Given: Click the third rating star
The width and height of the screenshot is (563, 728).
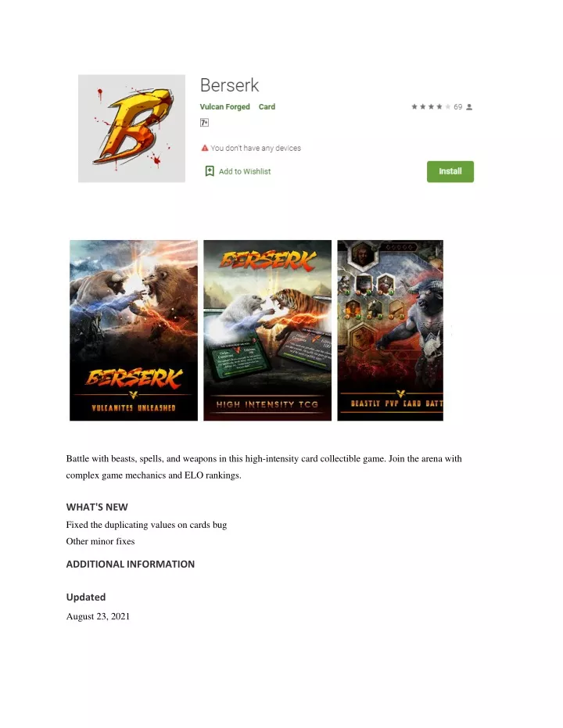Looking at the screenshot, I should coord(431,107).
